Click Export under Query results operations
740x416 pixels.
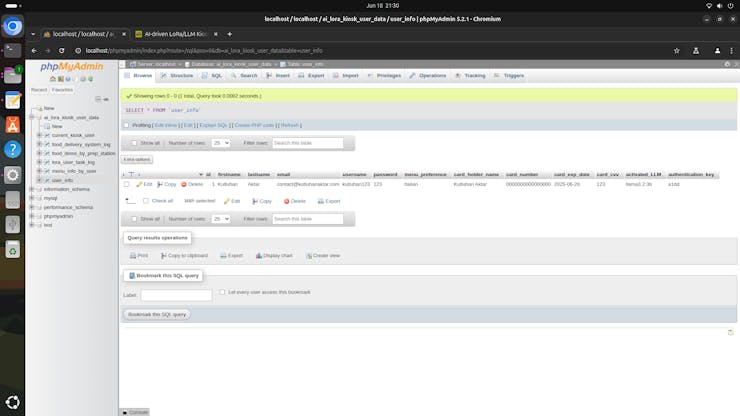(231, 255)
